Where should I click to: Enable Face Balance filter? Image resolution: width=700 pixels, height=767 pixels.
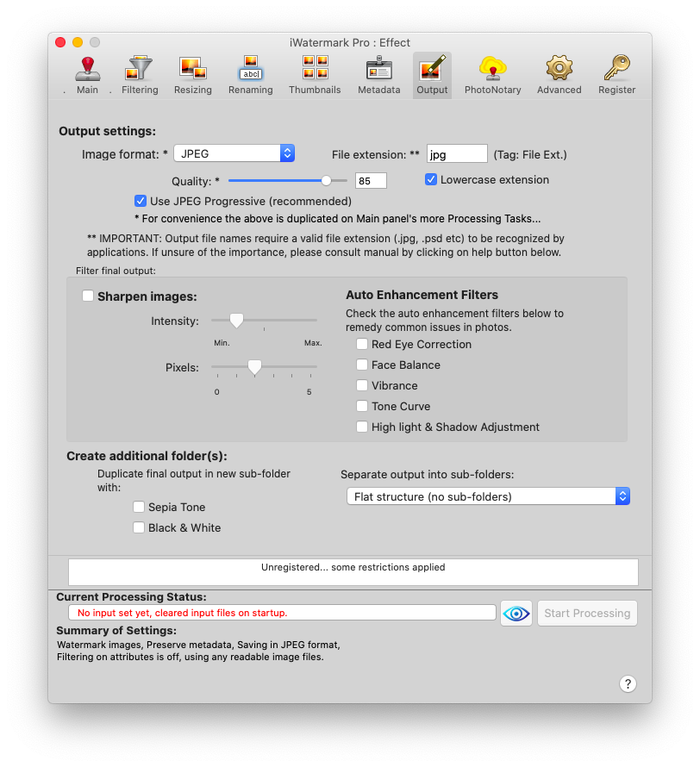coord(362,365)
